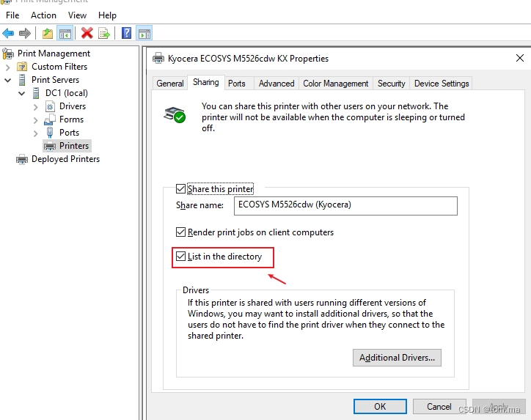Confirm with the OK button
This screenshot has width=531, height=420.
380,406
